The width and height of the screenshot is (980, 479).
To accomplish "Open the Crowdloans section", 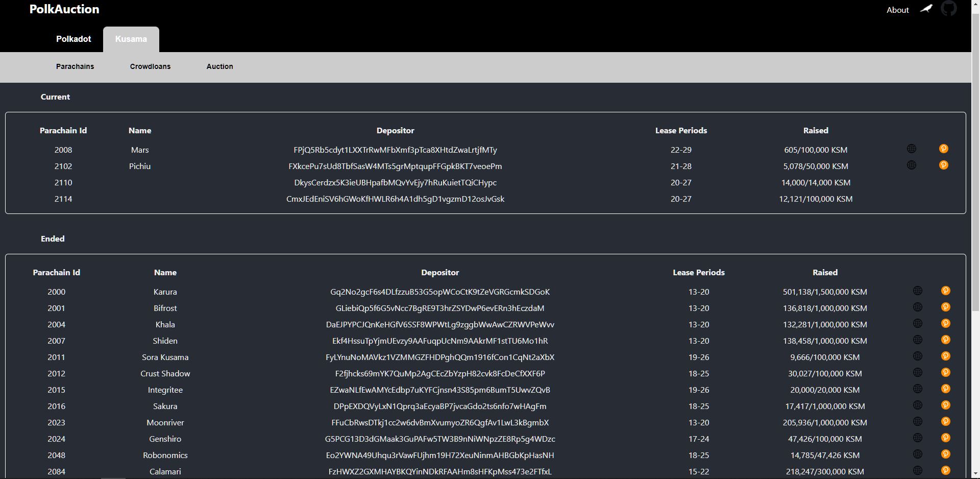I will 150,66.
